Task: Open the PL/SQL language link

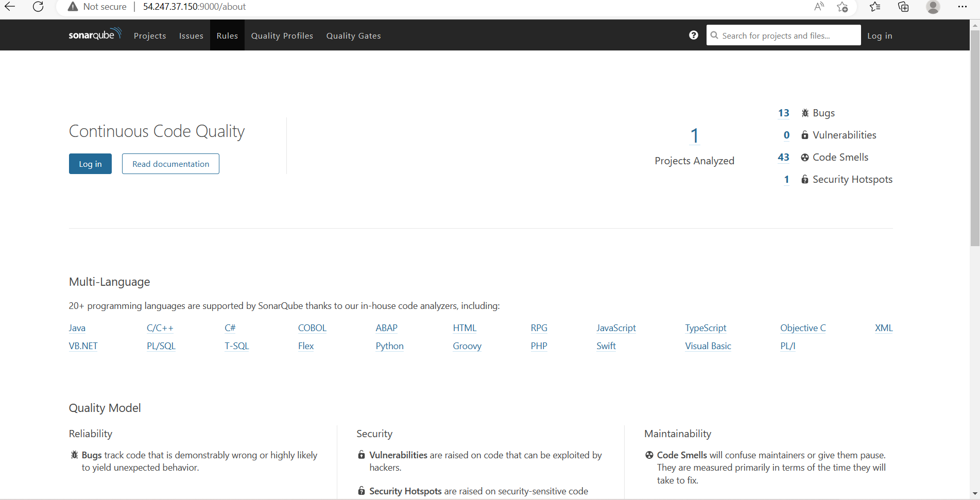Action: pos(161,346)
